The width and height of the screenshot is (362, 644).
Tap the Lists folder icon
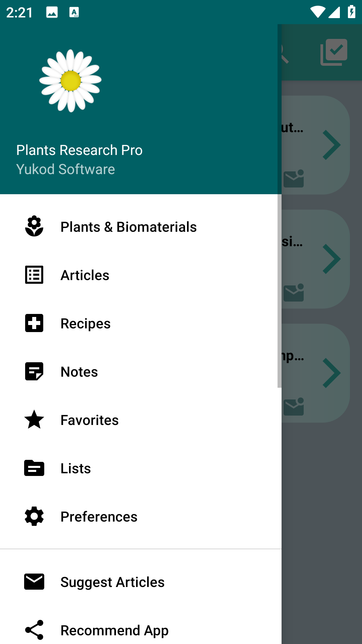pyautogui.click(x=34, y=468)
